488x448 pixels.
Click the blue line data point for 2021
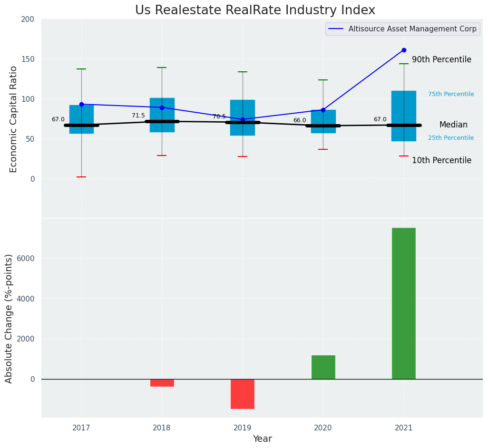[x=404, y=50]
